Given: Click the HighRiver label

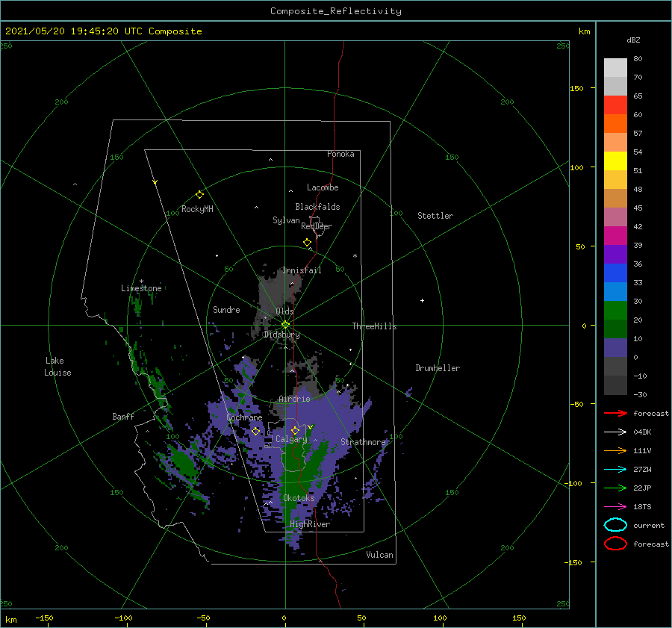Looking at the screenshot, I should click(310, 524).
